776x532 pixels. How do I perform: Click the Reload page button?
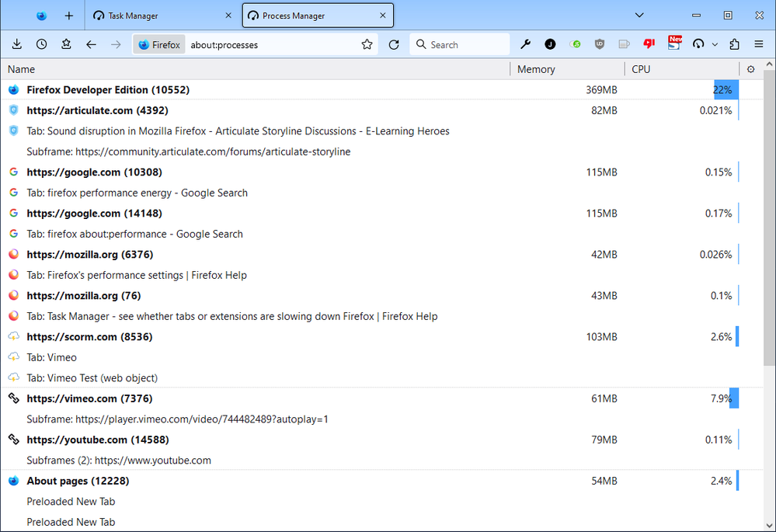(394, 45)
